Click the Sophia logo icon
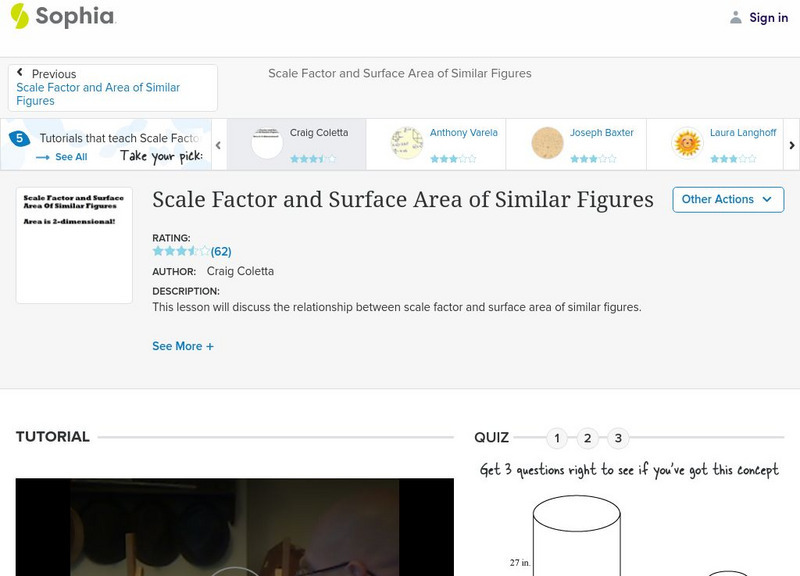Viewport: 800px width, 576px height. pyautogui.click(x=19, y=16)
